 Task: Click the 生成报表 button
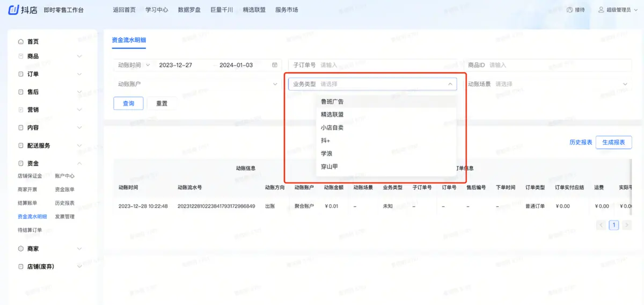coord(613,142)
